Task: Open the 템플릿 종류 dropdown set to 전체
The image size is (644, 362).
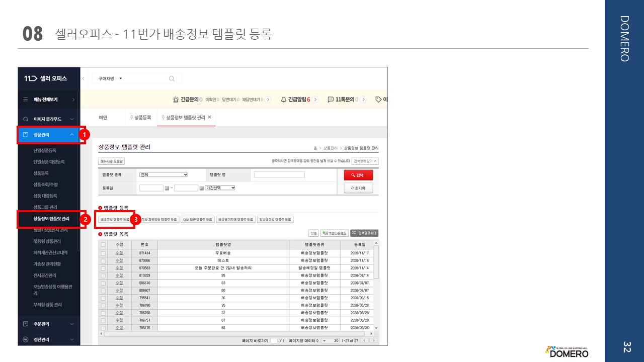Action: tap(164, 174)
